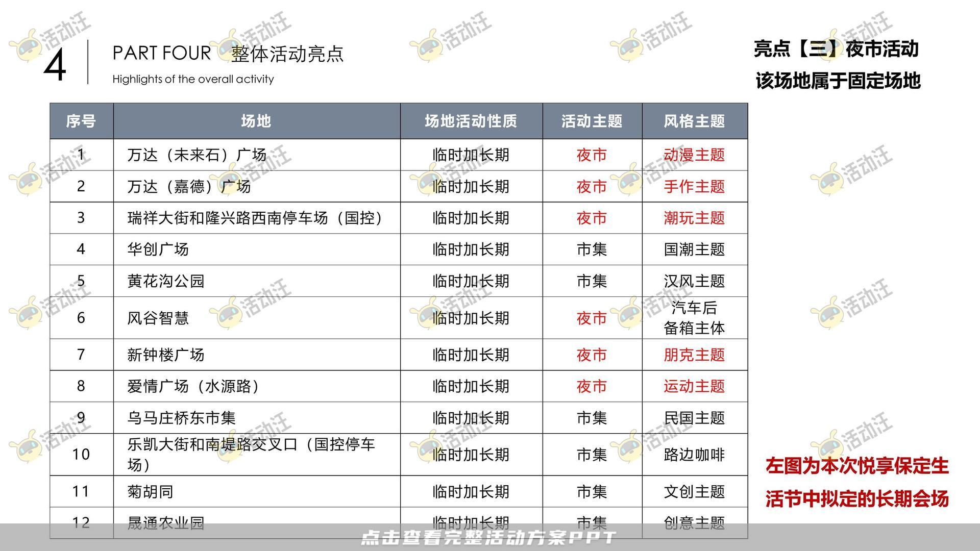This screenshot has height=551, width=980.
Task: Click the 黄花沟公园 venue cell
Action: tap(256, 281)
